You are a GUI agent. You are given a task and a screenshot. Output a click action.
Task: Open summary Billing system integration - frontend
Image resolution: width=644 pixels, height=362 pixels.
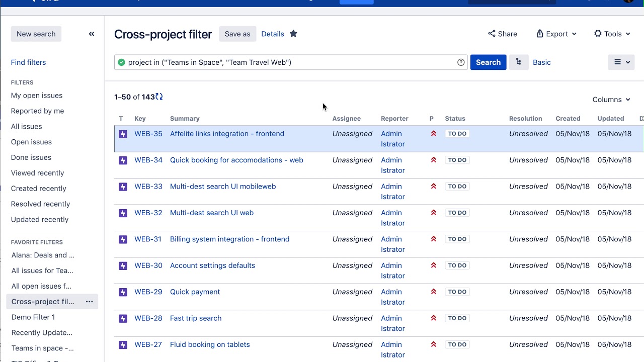pyautogui.click(x=229, y=239)
